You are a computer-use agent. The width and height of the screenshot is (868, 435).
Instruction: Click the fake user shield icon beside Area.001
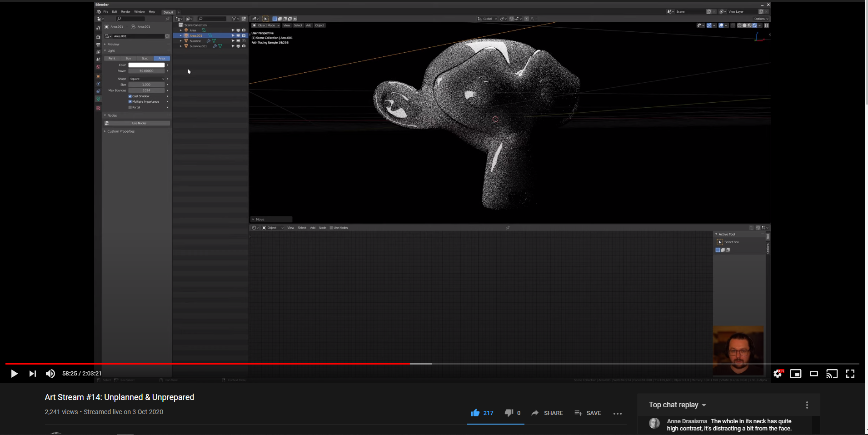[x=167, y=36]
